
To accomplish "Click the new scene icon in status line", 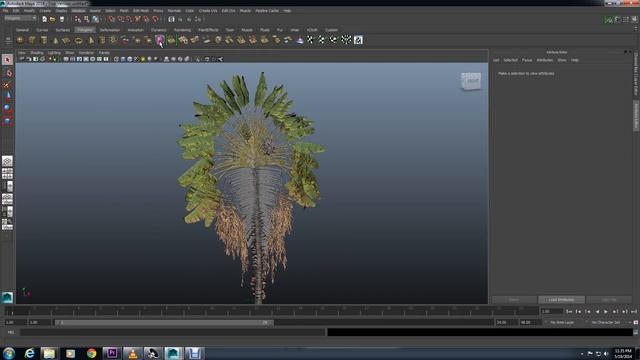I will click(x=44, y=19).
